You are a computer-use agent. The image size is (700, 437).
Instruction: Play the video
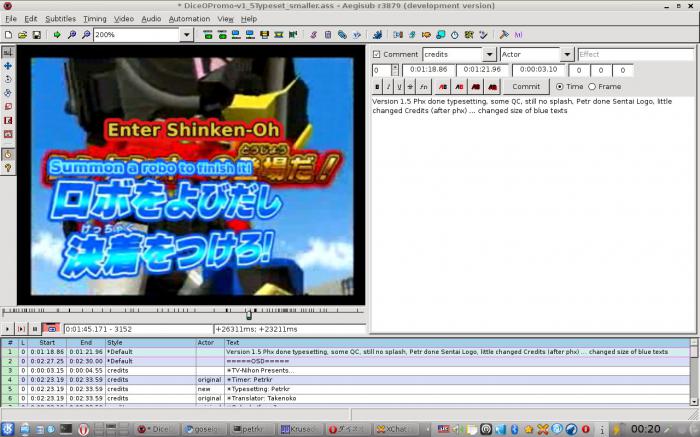pyautogui.click(x=7, y=329)
